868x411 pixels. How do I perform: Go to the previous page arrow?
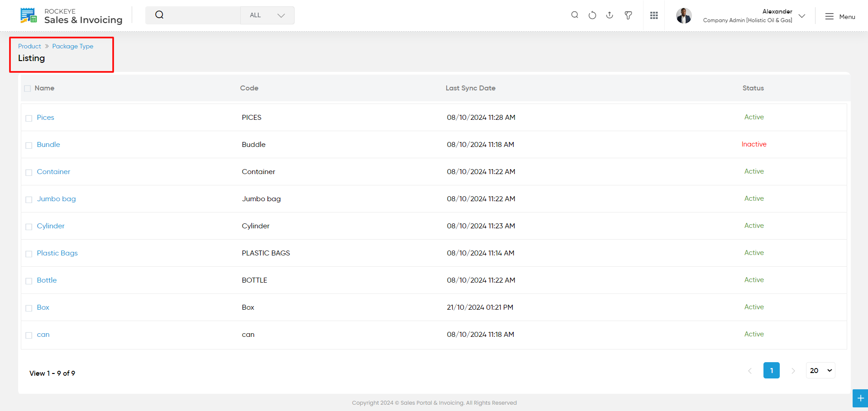click(x=750, y=371)
